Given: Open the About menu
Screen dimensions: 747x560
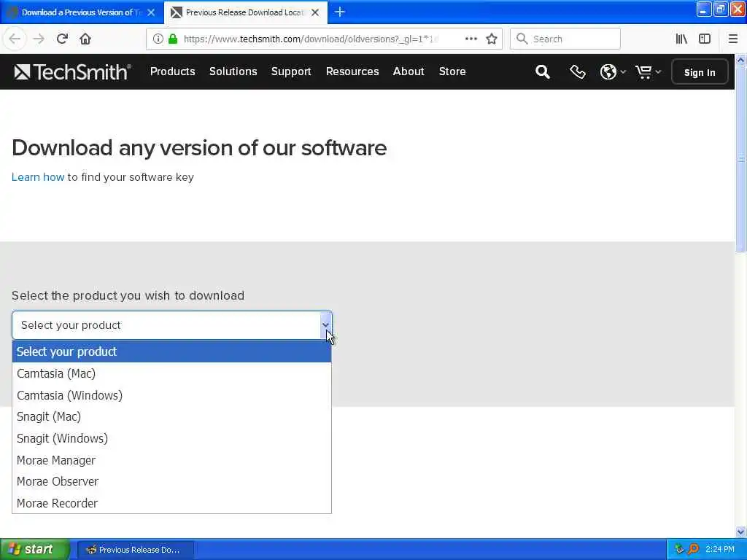Looking at the screenshot, I should (x=409, y=71).
